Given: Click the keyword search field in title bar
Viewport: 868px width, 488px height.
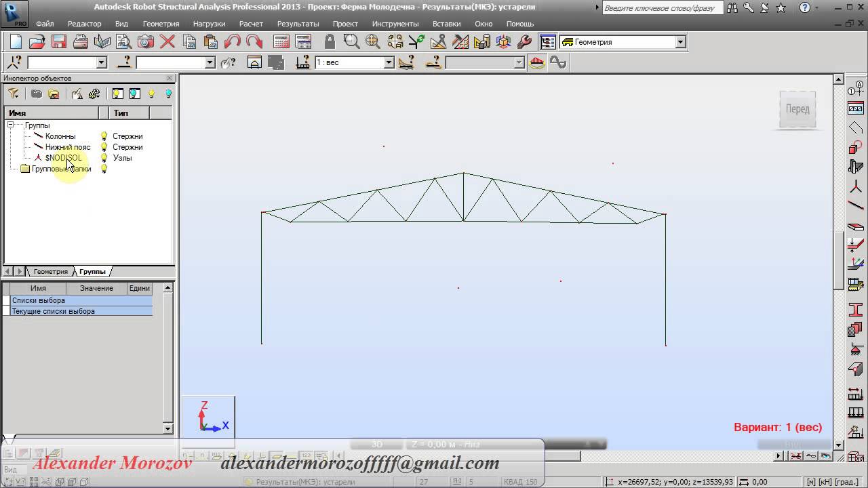Looking at the screenshot, I should pos(662,8).
